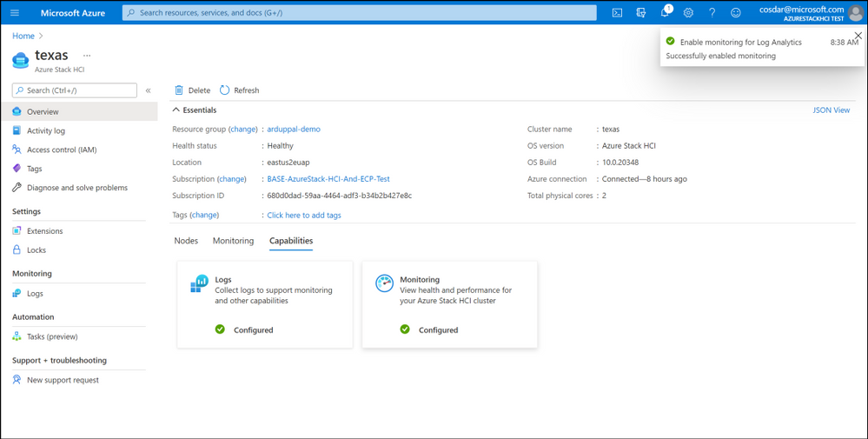This screenshot has height=439, width=868.
Task: Dismiss the monitoring notification toast
Action: [x=858, y=36]
